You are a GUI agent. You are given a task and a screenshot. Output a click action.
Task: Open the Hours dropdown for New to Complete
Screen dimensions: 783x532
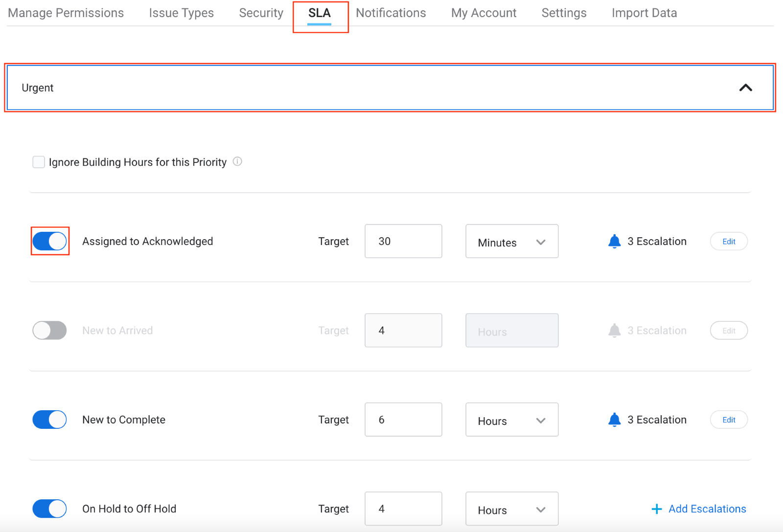(511, 420)
